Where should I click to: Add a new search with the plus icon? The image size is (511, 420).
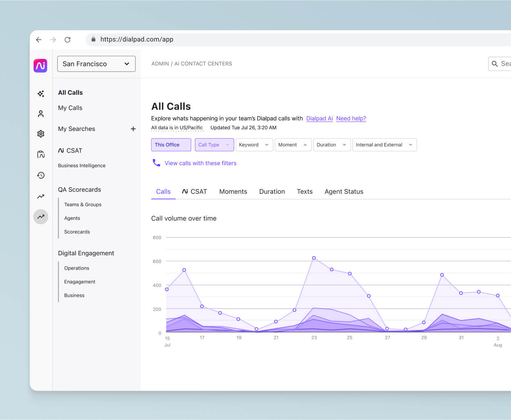(133, 129)
